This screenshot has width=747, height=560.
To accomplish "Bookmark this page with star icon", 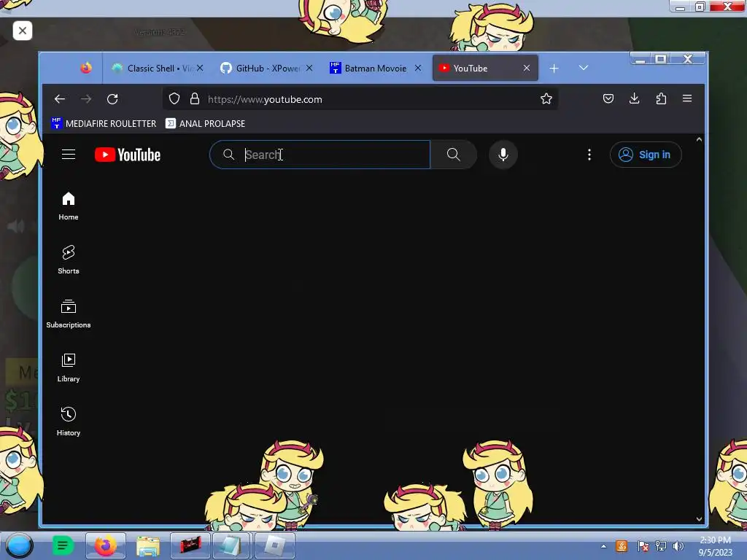I will tap(546, 98).
